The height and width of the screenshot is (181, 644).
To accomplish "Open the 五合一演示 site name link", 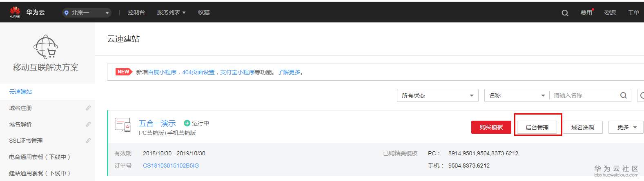I will click(157, 123).
